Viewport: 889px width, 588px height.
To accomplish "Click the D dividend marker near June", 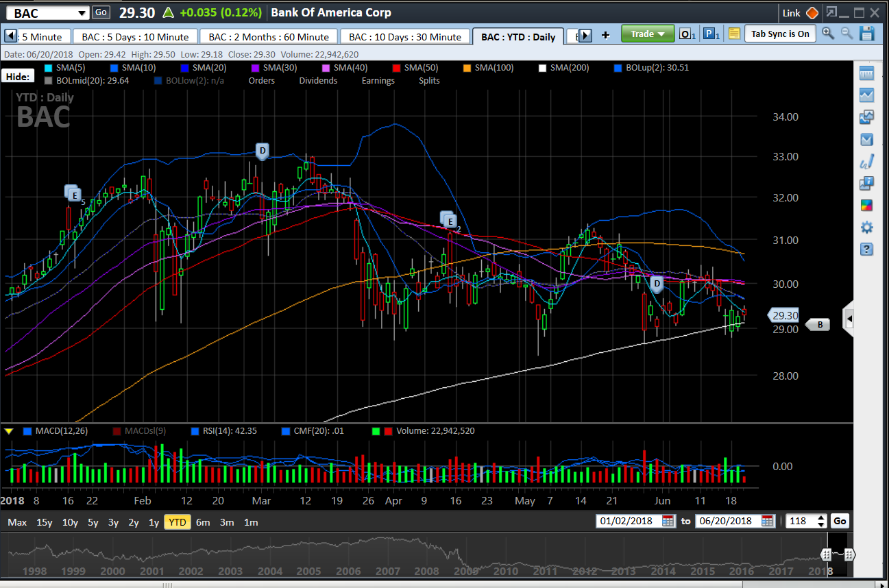I will click(656, 284).
